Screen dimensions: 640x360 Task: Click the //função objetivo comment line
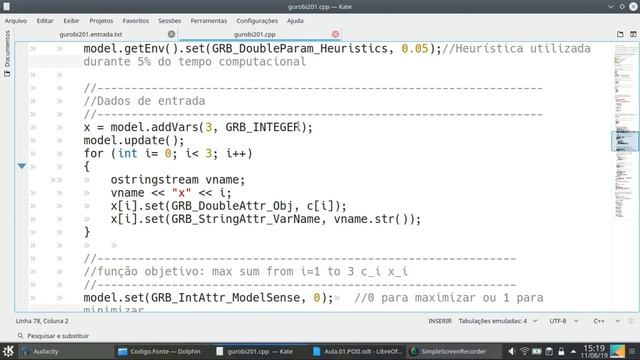(245, 271)
